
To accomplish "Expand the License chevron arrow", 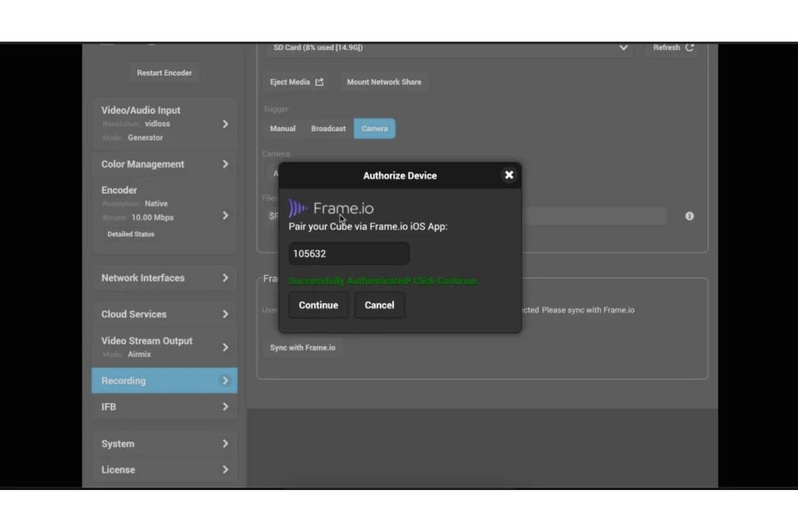I will coord(225,469).
